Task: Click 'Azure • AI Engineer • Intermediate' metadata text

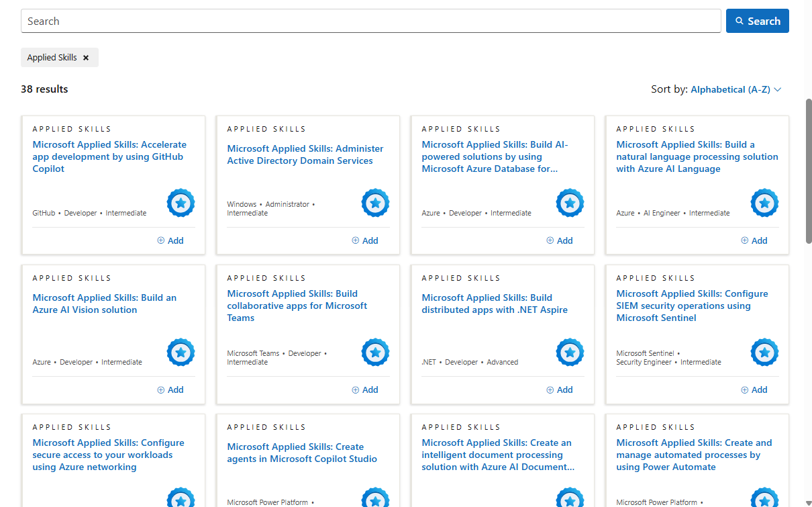Action: [673, 213]
